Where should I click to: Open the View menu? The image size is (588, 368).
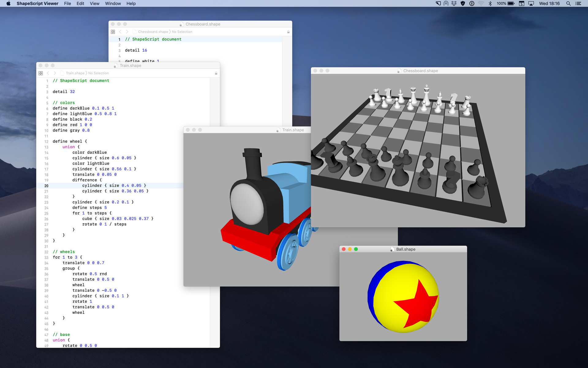(94, 4)
